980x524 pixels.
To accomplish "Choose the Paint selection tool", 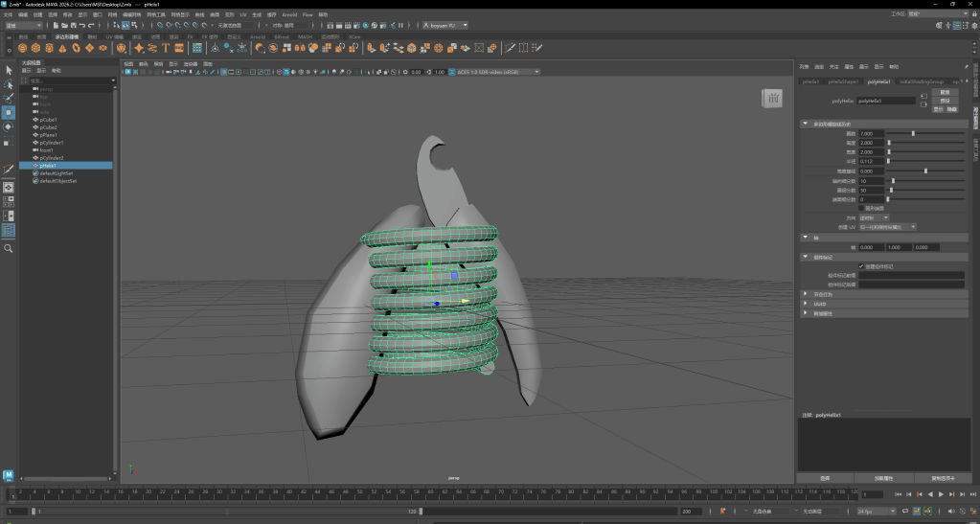I will pyautogui.click(x=9, y=98).
